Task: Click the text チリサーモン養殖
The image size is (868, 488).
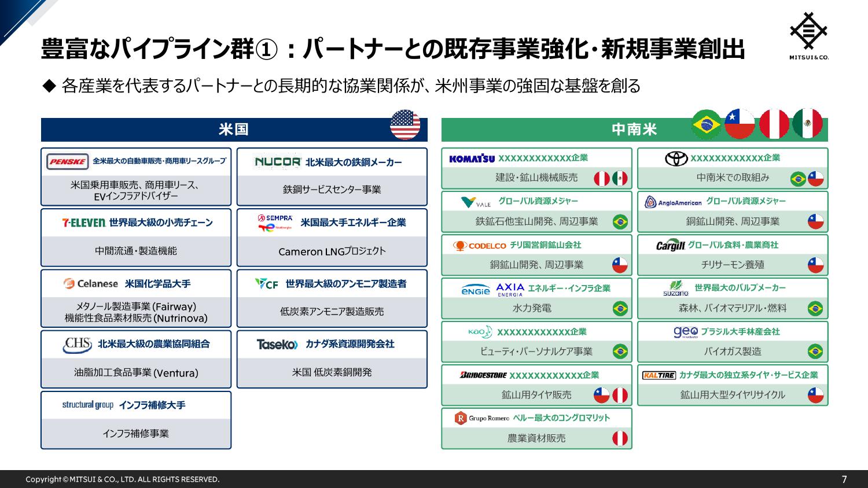Action: 733,265
